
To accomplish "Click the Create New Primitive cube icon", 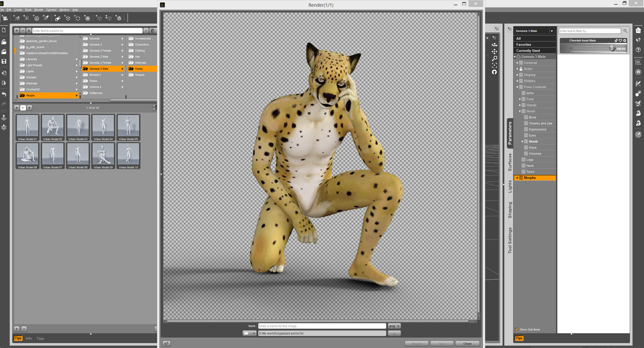I will click(67, 18).
